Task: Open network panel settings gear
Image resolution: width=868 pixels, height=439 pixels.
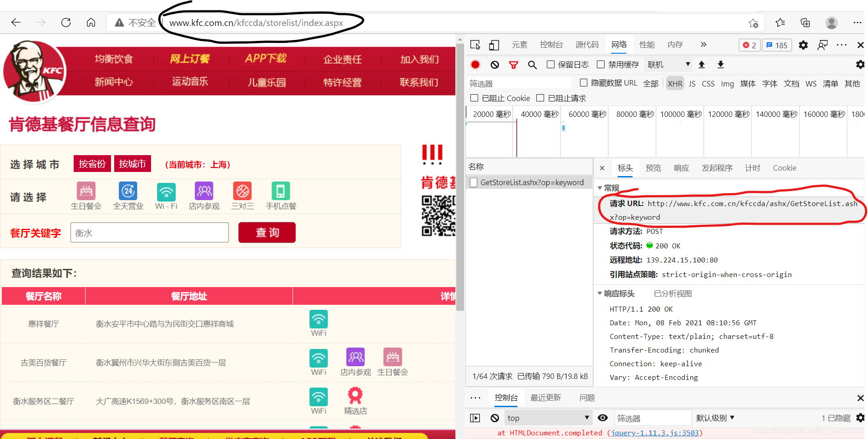Action: pos(860,65)
